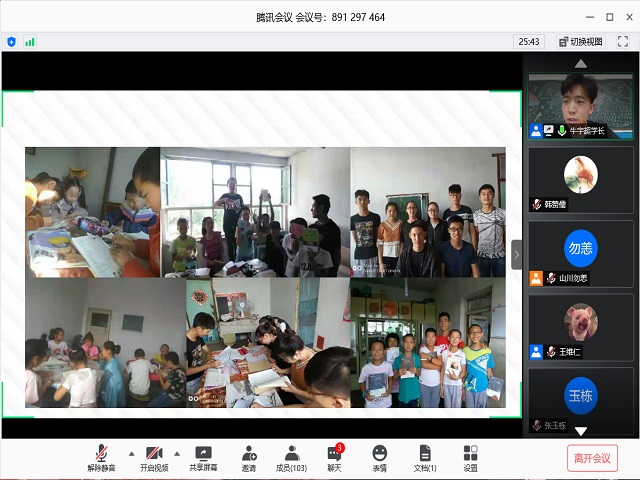The height and width of the screenshot is (480, 640).
Task: Select 山川勿悫 participant tile
Action: tap(581, 253)
